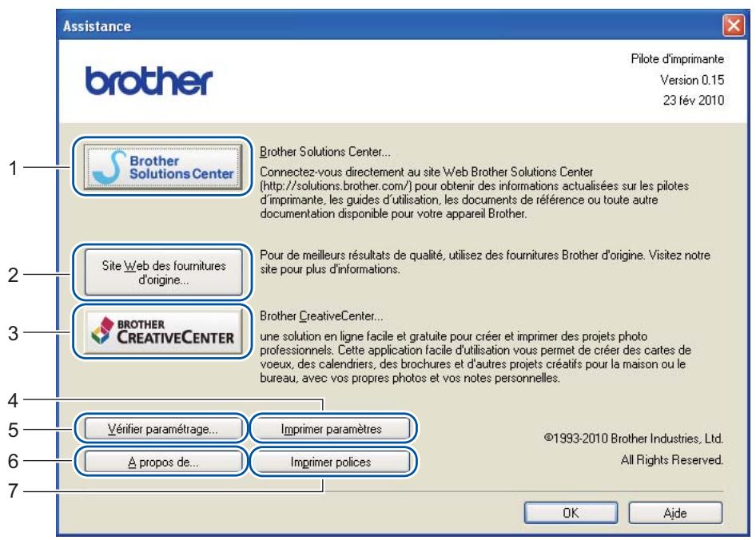The height and width of the screenshot is (540, 756).
Task: Click the 'Pour de meilleurs résultats' description text
Action: pos(485,262)
